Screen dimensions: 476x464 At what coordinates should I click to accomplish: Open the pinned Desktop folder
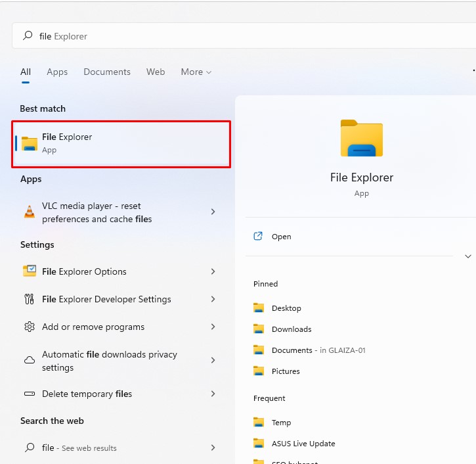[286, 308]
